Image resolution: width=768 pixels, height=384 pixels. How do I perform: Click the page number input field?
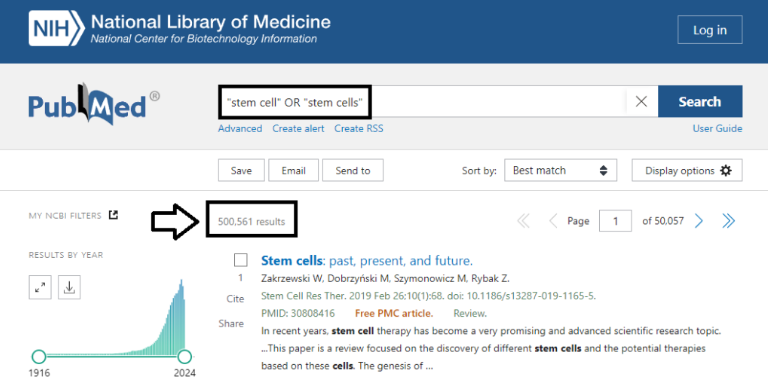[615, 221]
